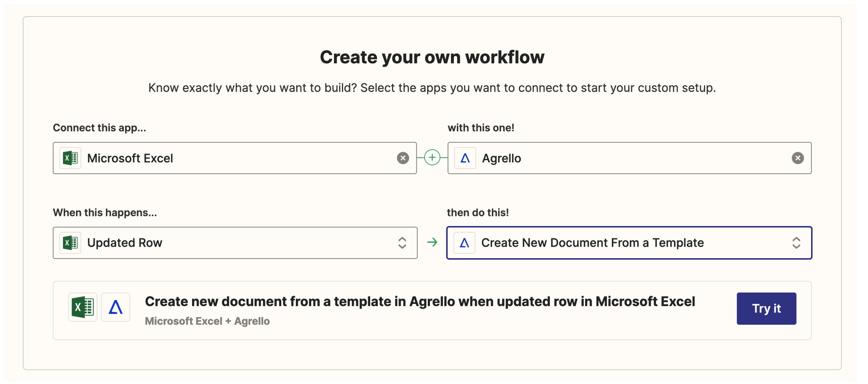
Task: Open the suggested workflow card link
Action: [x=420, y=302]
